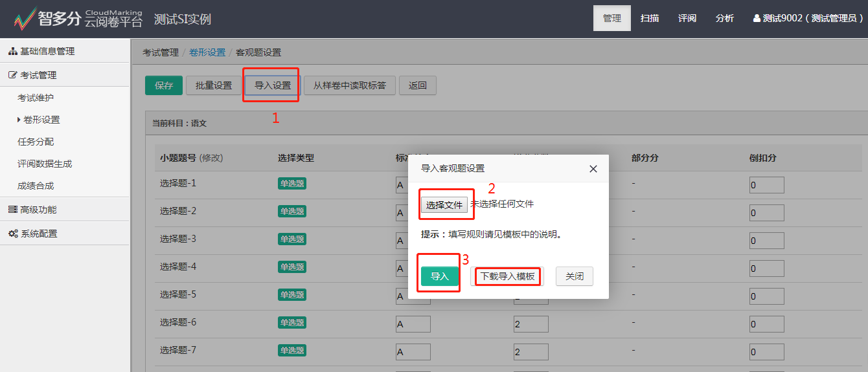Open the 扫描 top navigation tab
This screenshot has width=868, height=372.
point(650,18)
